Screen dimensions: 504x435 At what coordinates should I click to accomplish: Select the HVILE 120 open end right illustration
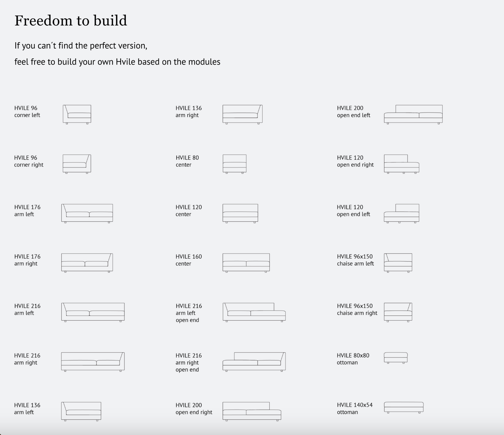tap(401, 164)
